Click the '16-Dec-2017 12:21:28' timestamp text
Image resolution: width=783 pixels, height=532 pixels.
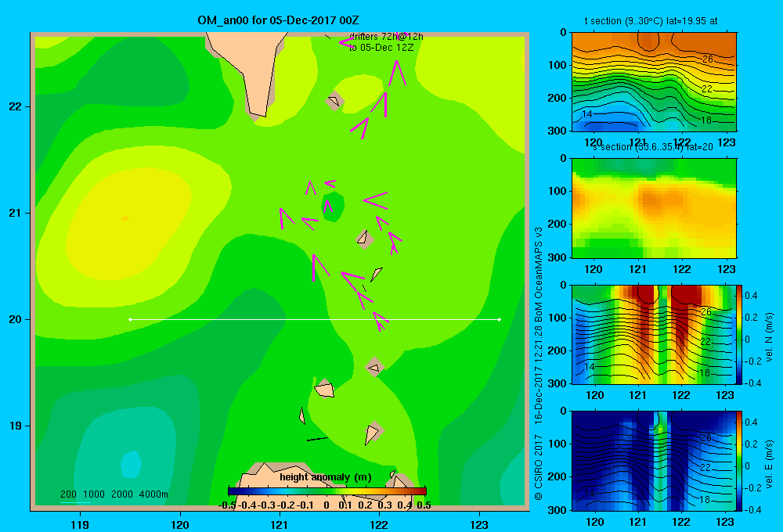point(539,374)
